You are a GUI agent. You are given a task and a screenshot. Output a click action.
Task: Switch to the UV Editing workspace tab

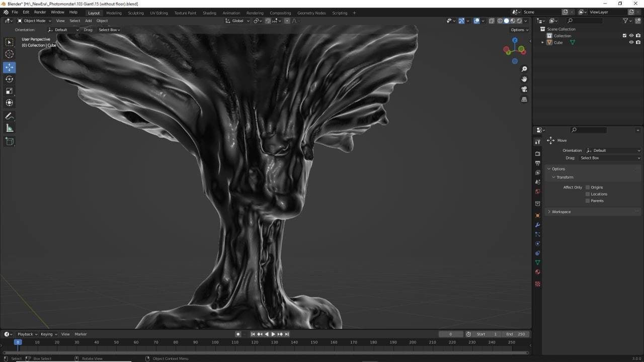point(159,13)
